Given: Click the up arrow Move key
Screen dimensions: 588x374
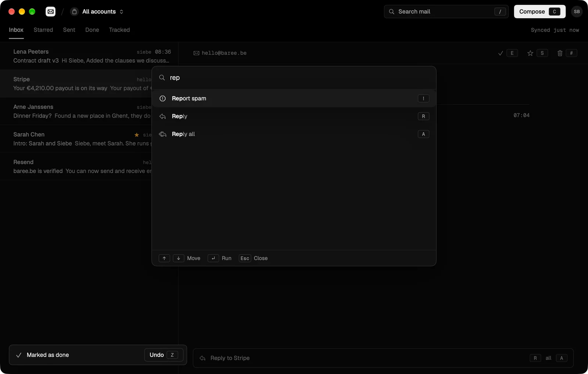Looking at the screenshot, I should pyautogui.click(x=164, y=258).
